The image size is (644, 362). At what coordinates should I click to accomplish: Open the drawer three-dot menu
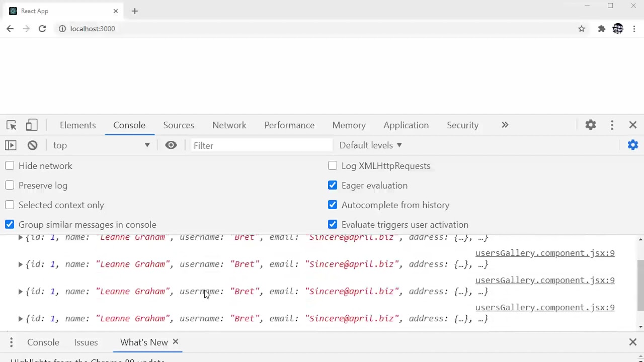(11, 342)
